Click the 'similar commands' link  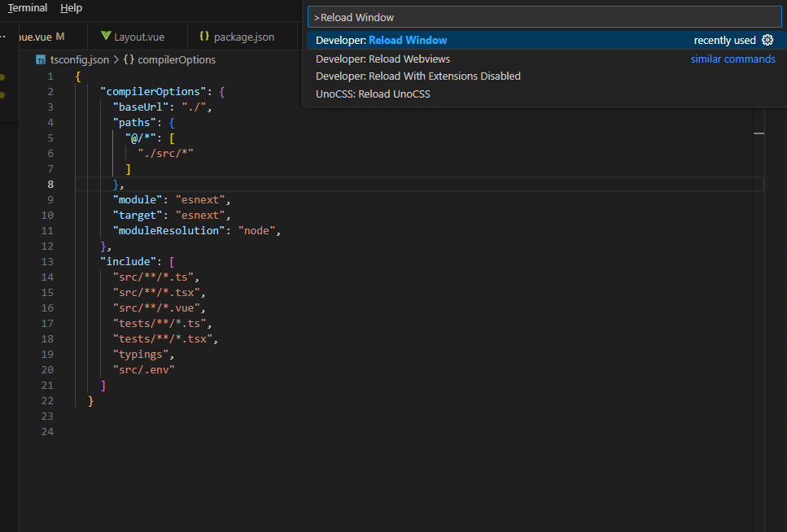coord(732,59)
